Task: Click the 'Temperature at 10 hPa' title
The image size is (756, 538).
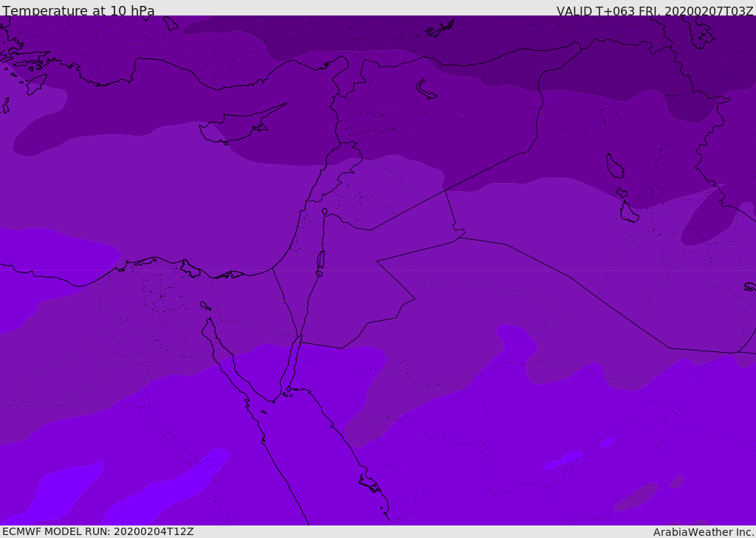Action: coord(78,10)
